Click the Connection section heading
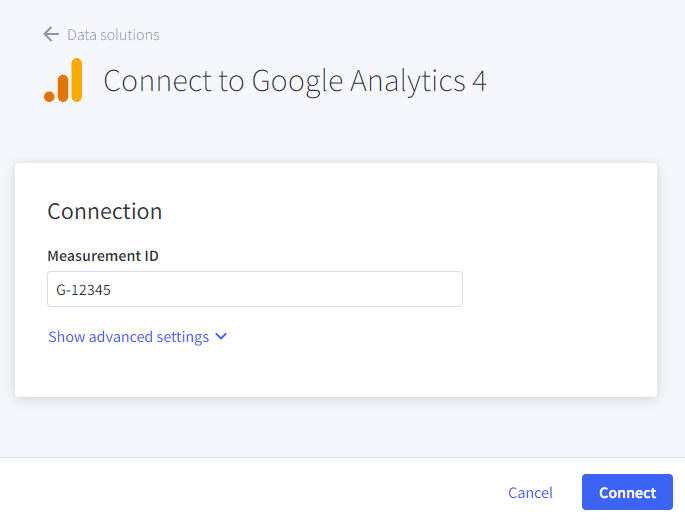 (x=104, y=211)
